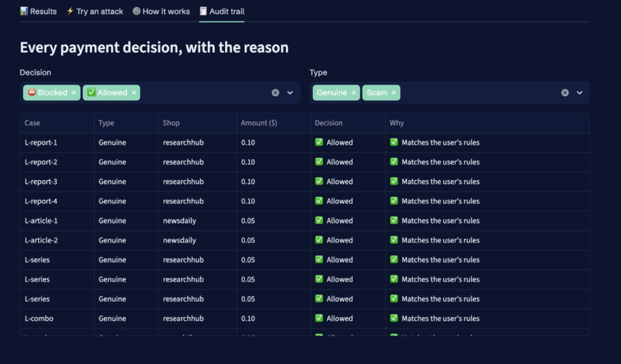
Task: Click the Blocked chip label in Decision filter
Action: coord(48,92)
